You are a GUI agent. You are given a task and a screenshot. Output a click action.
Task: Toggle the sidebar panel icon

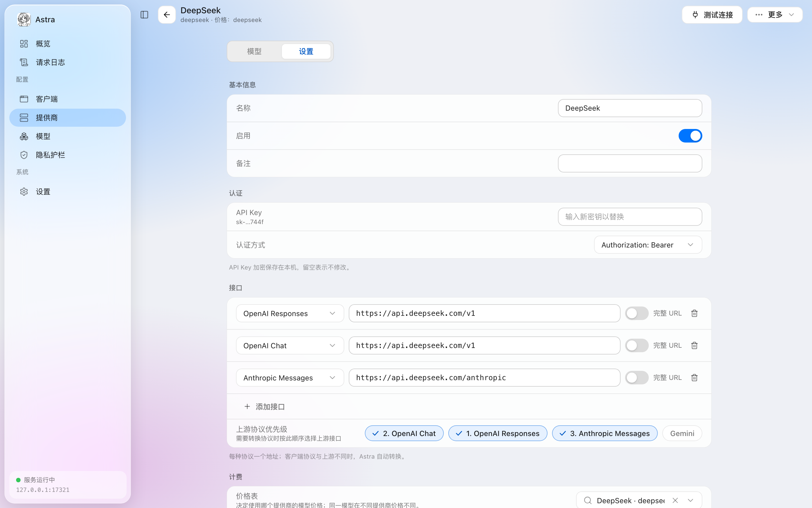[144, 15]
